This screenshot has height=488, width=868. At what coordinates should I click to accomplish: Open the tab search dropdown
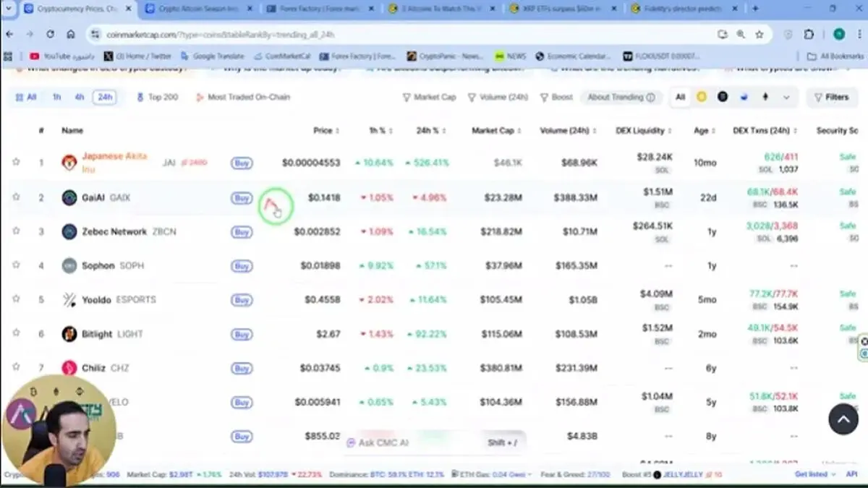pyautogui.click(x=7, y=9)
